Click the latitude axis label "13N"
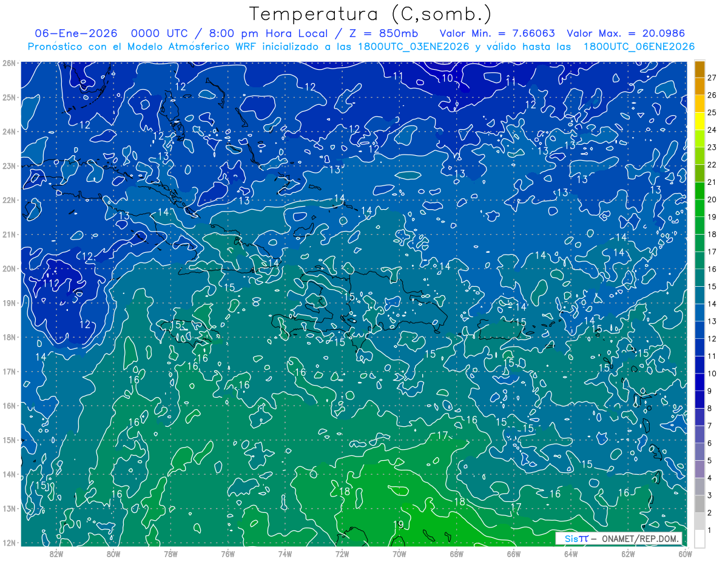The height and width of the screenshot is (562, 728). (x=8, y=508)
